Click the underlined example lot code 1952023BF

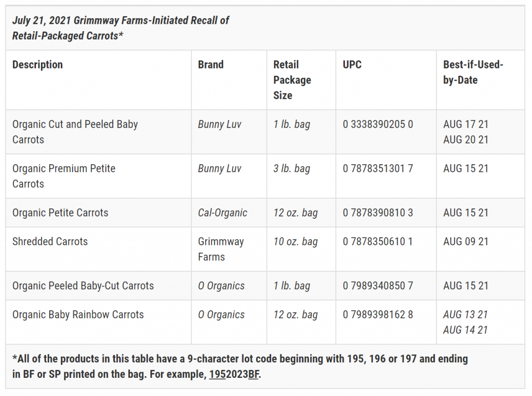(x=234, y=374)
